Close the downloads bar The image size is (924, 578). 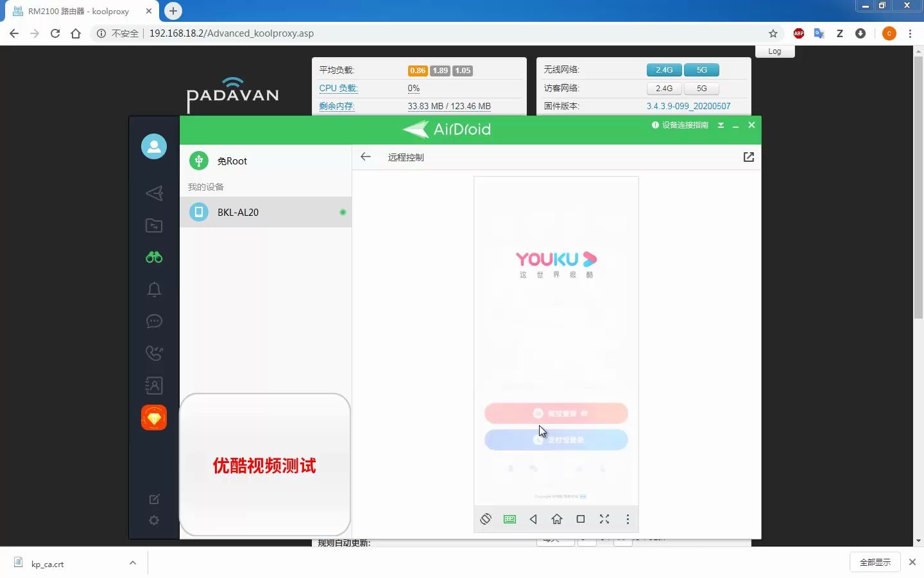912,562
